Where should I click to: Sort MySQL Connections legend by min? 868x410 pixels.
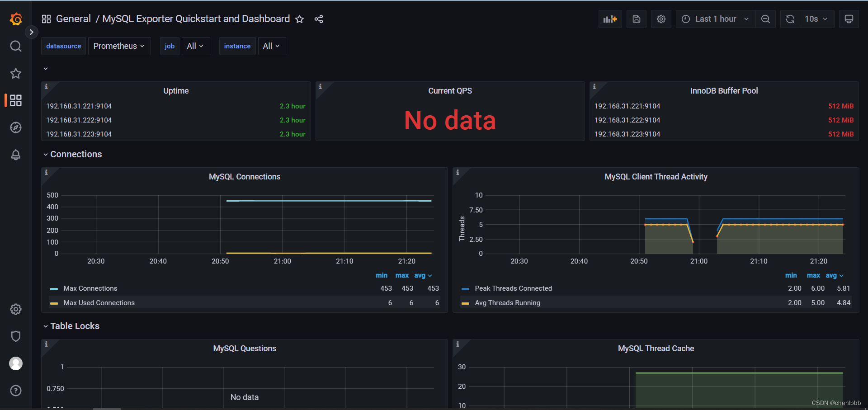pos(382,275)
